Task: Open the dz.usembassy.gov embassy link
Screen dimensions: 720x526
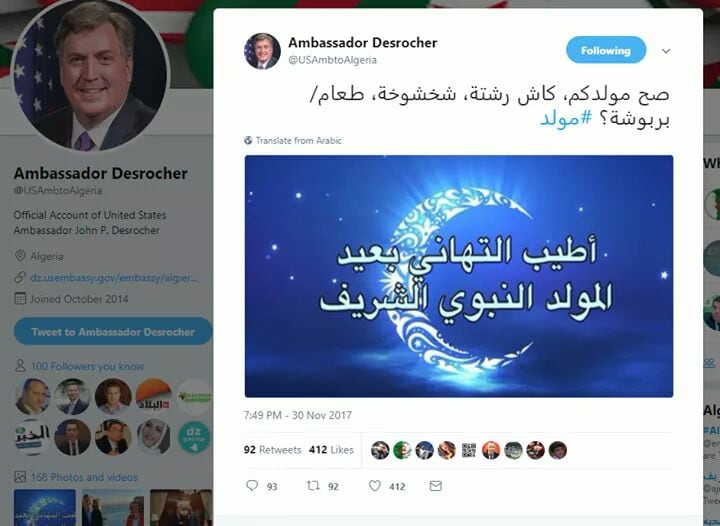Action: point(114,278)
